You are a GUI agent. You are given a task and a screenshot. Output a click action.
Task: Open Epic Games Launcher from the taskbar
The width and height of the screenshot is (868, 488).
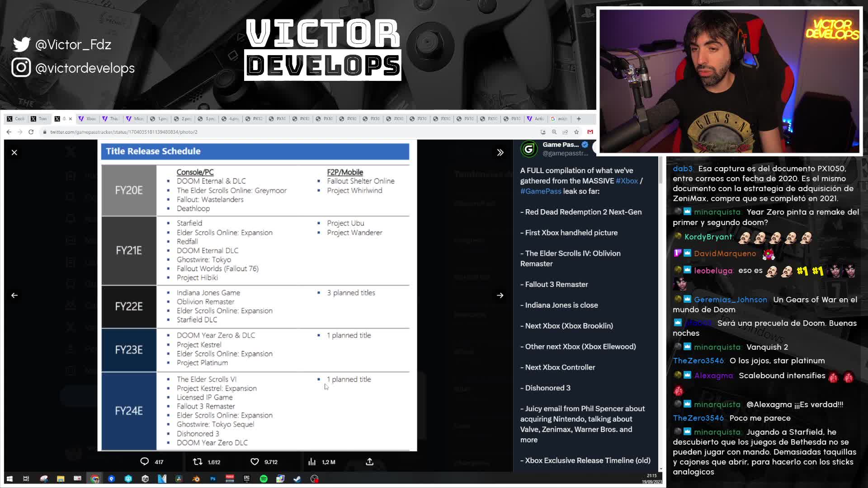tap(246, 479)
